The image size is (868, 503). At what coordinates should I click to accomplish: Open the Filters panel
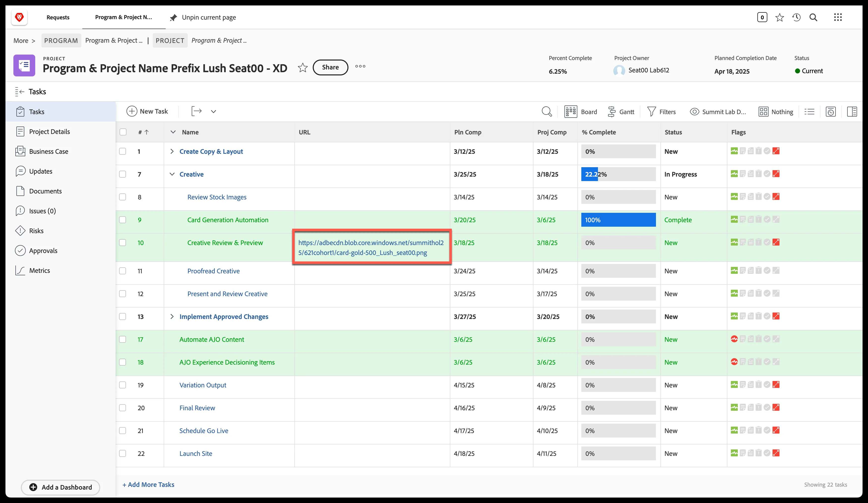tap(661, 112)
